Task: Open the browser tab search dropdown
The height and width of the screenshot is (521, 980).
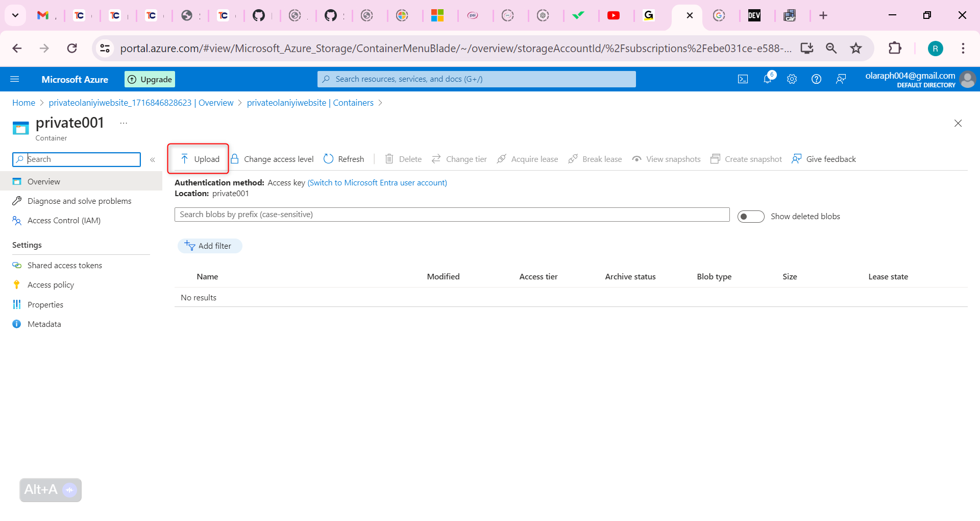Action: pyautogui.click(x=15, y=15)
